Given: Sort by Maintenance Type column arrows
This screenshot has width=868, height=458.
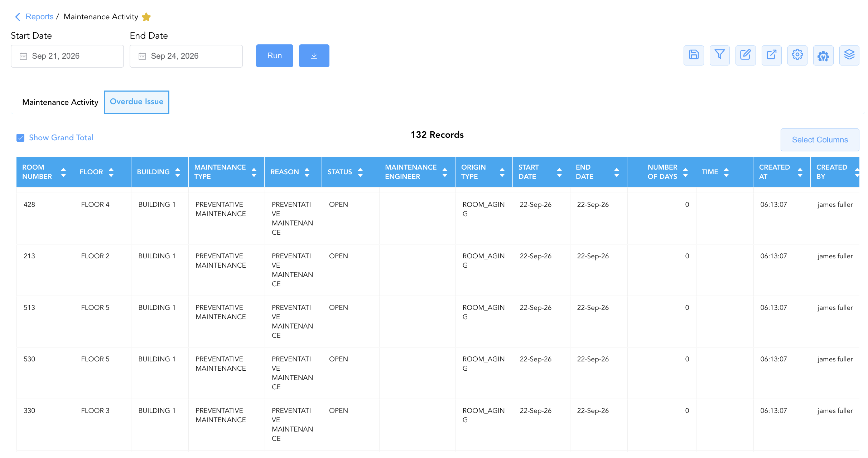Looking at the screenshot, I should (254, 172).
